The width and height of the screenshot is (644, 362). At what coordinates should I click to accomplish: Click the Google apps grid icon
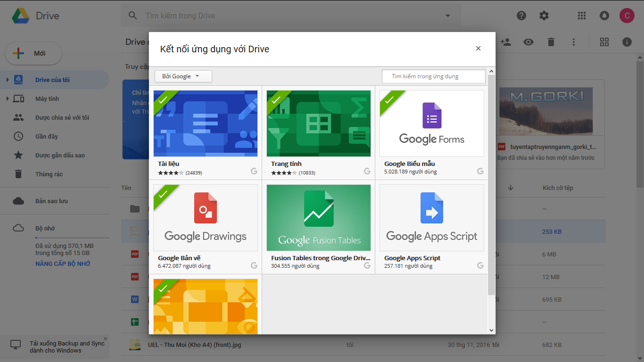tap(582, 16)
